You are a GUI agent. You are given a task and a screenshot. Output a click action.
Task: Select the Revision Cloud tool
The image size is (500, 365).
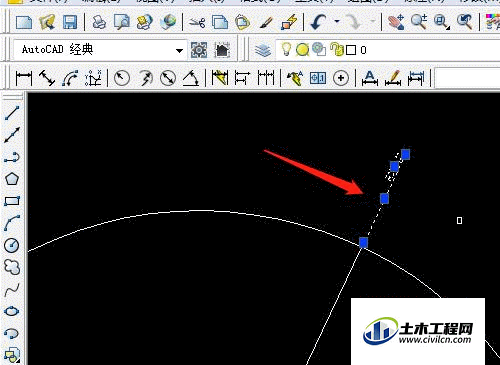click(12, 267)
